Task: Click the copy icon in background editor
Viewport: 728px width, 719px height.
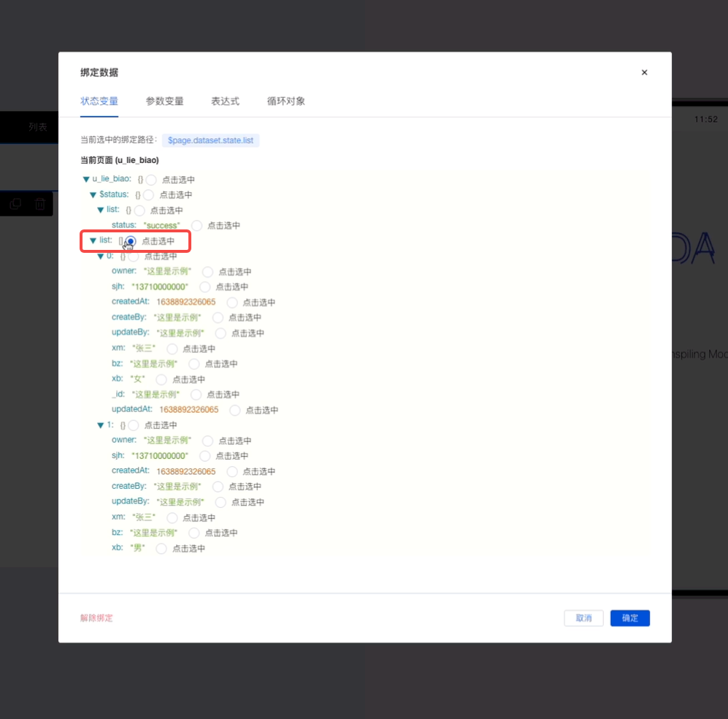Action: click(15, 203)
